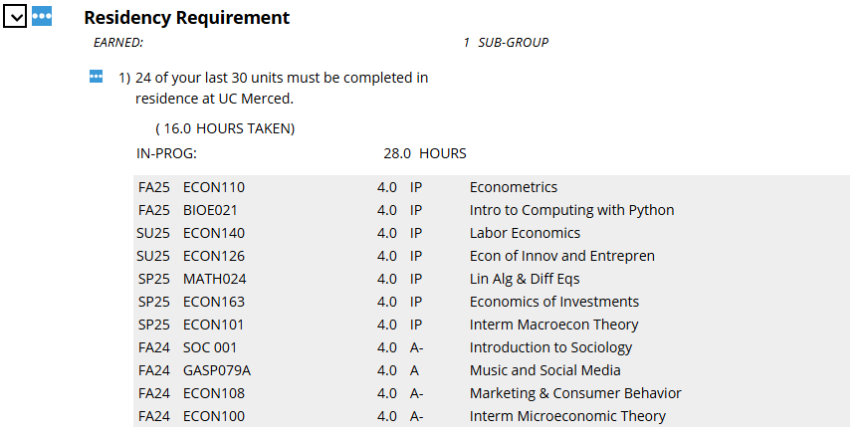Click the 24 of your last 30 units requirement text
Image resolution: width=868 pixels, height=438 pixels.
[282, 88]
